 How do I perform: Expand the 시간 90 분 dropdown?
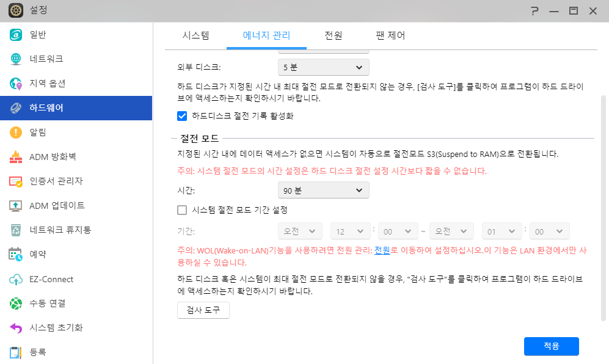tap(324, 191)
